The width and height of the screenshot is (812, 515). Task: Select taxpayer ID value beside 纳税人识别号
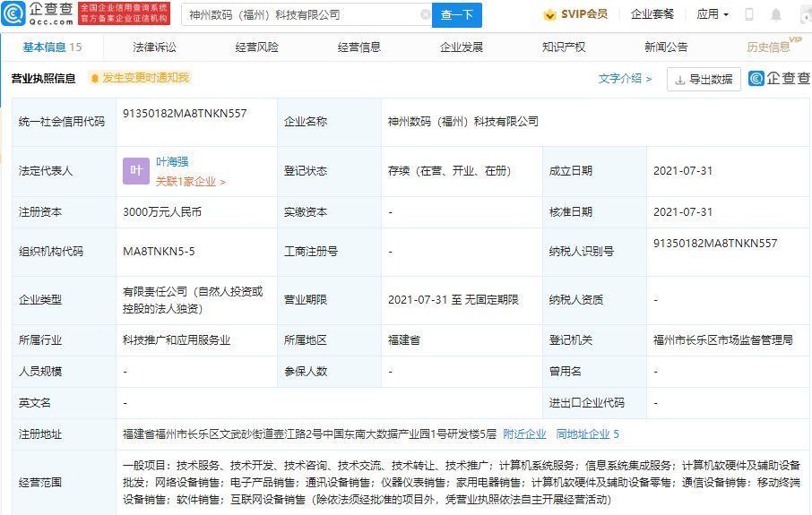pyautogui.click(x=715, y=244)
